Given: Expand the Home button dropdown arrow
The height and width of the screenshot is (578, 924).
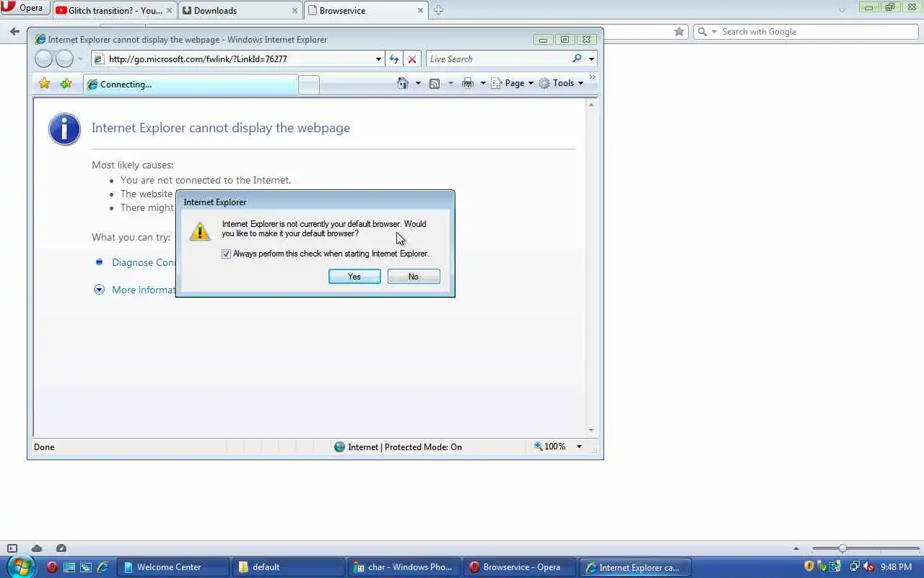Looking at the screenshot, I should 418,83.
